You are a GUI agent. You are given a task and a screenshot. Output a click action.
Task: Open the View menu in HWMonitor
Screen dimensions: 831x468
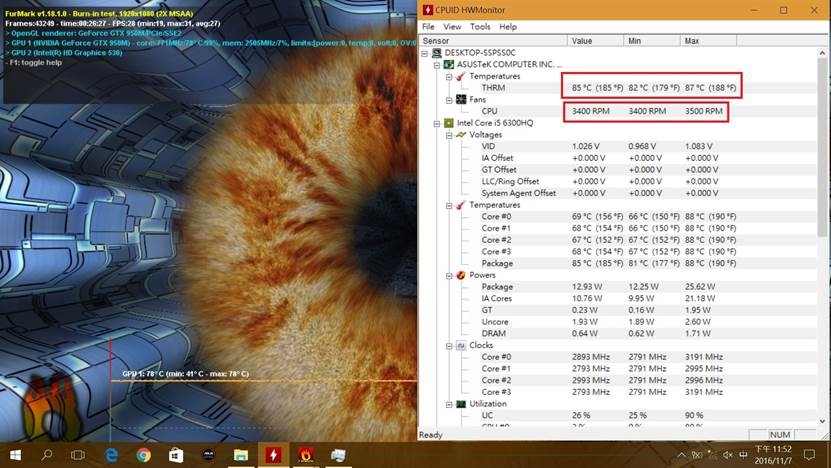[452, 27]
